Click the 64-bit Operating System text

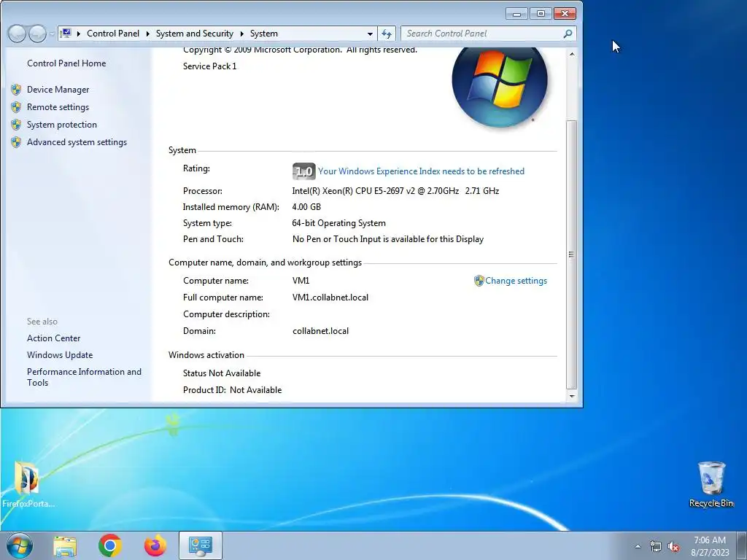pyautogui.click(x=338, y=223)
